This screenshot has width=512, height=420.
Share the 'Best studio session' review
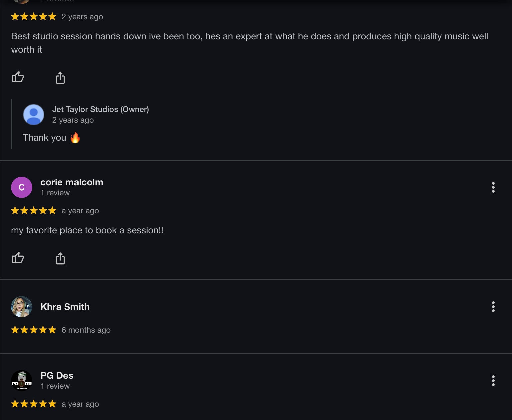coord(60,78)
